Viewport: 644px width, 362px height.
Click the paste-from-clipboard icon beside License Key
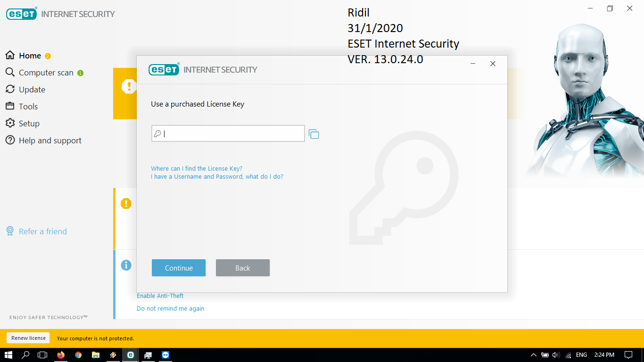pyautogui.click(x=314, y=134)
